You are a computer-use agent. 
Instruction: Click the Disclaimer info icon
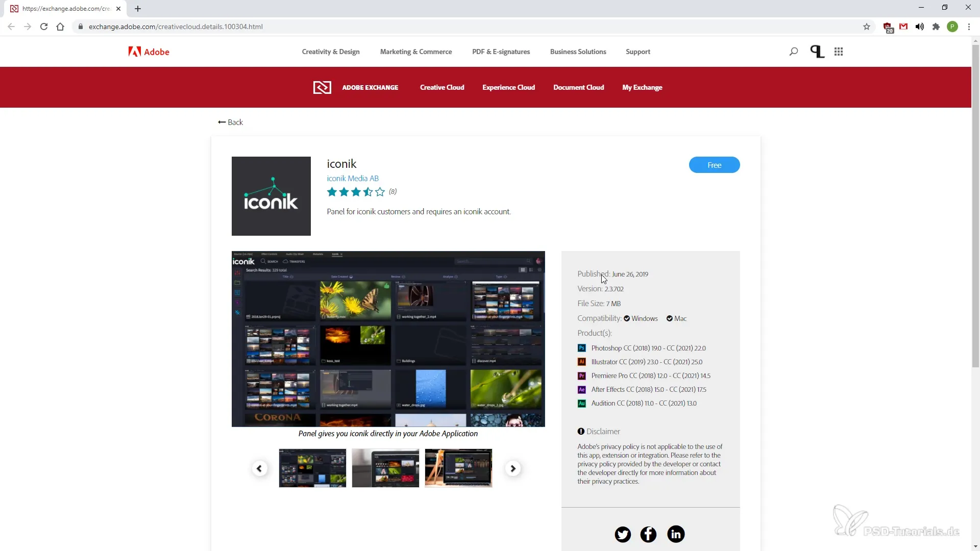[x=581, y=431]
